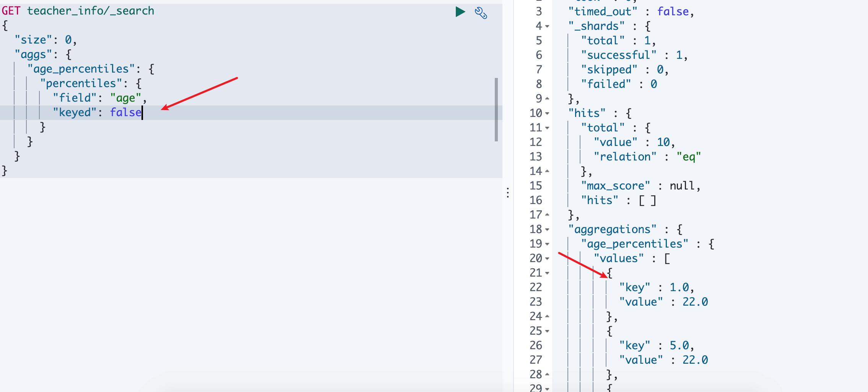Collapse the "hits" block at line 10
This screenshot has height=392, width=868.
[x=547, y=113]
